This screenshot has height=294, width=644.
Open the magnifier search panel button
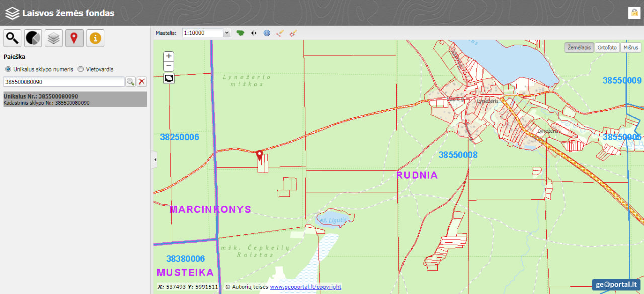12,38
